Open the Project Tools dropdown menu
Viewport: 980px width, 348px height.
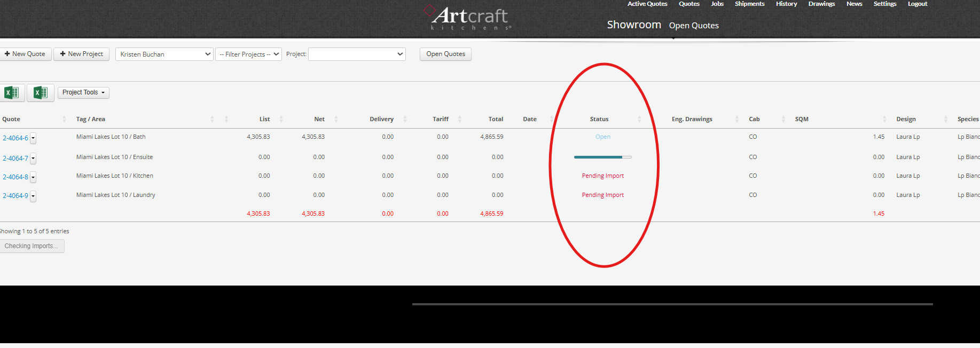click(x=83, y=92)
